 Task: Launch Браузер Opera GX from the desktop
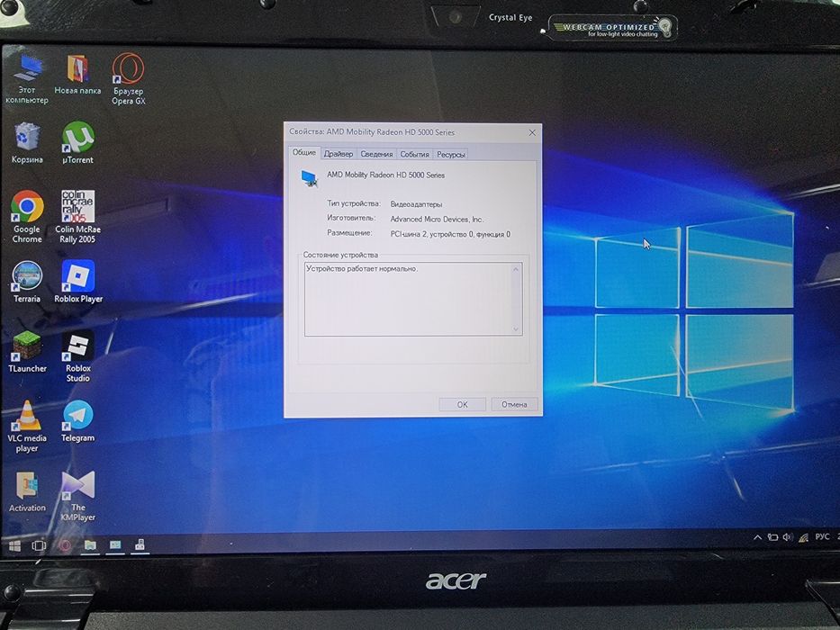[129, 78]
